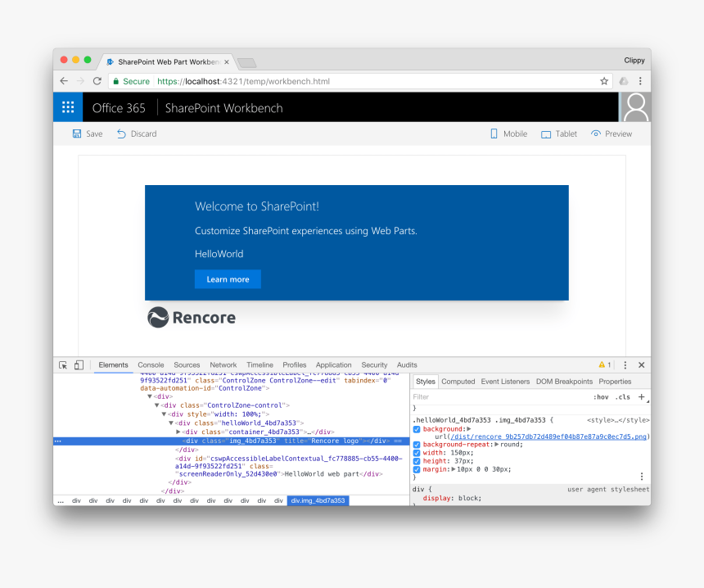Select the DOM Breakpoints sidebar tab

564,382
